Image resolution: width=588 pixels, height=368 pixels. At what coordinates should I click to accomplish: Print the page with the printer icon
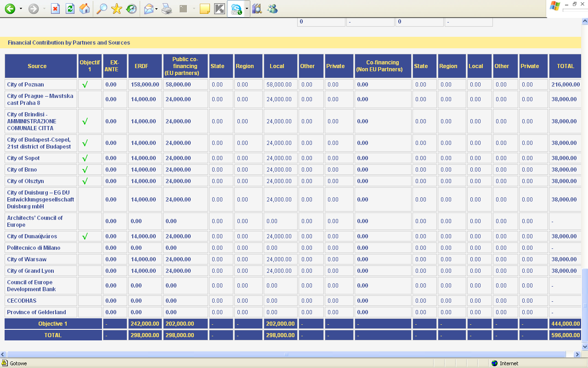click(167, 9)
